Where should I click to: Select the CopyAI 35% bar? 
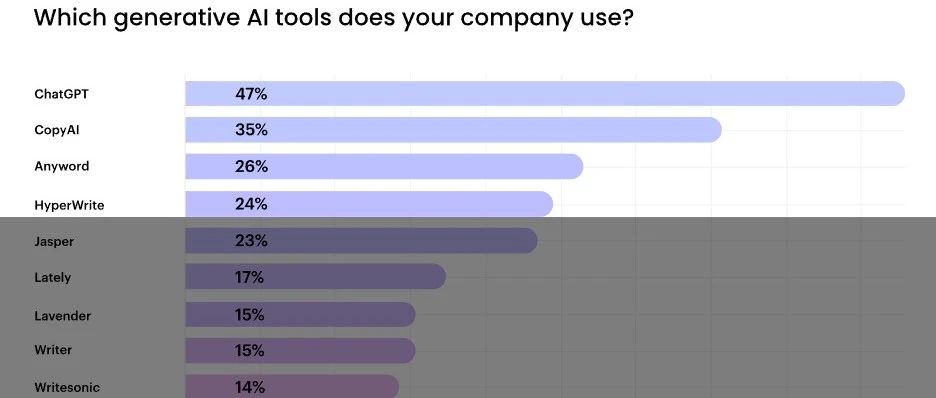(x=453, y=130)
